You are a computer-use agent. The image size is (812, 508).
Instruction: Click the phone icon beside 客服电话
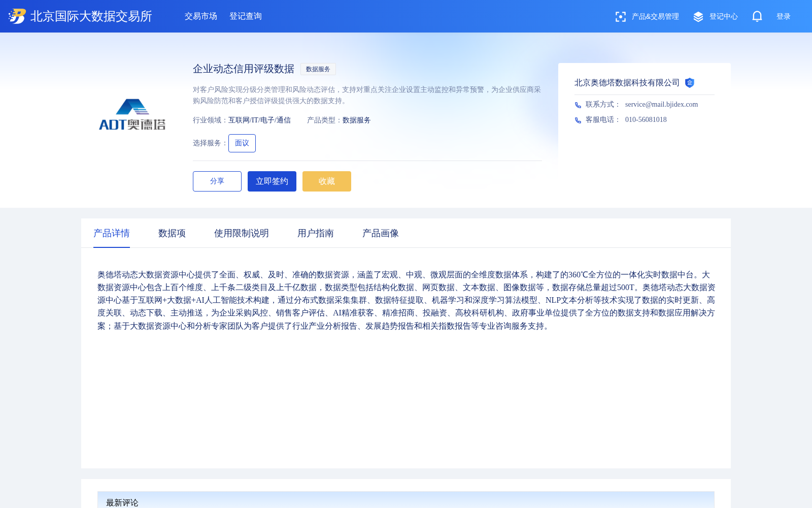pyautogui.click(x=578, y=120)
